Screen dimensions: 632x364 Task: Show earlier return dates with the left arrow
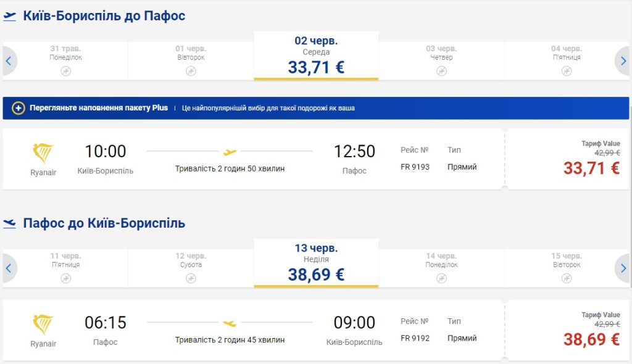pyautogui.click(x=9, y=268)
